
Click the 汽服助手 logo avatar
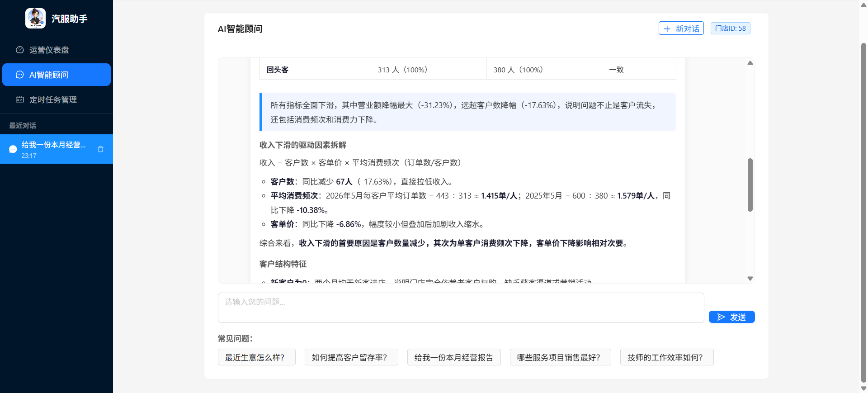(35, 19)
